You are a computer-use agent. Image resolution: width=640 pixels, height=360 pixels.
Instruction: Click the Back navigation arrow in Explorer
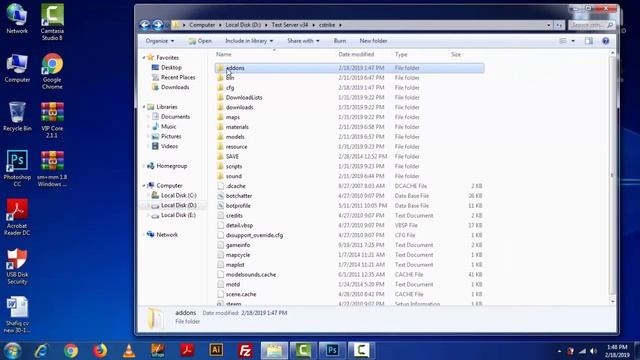(x=144, y=25)
